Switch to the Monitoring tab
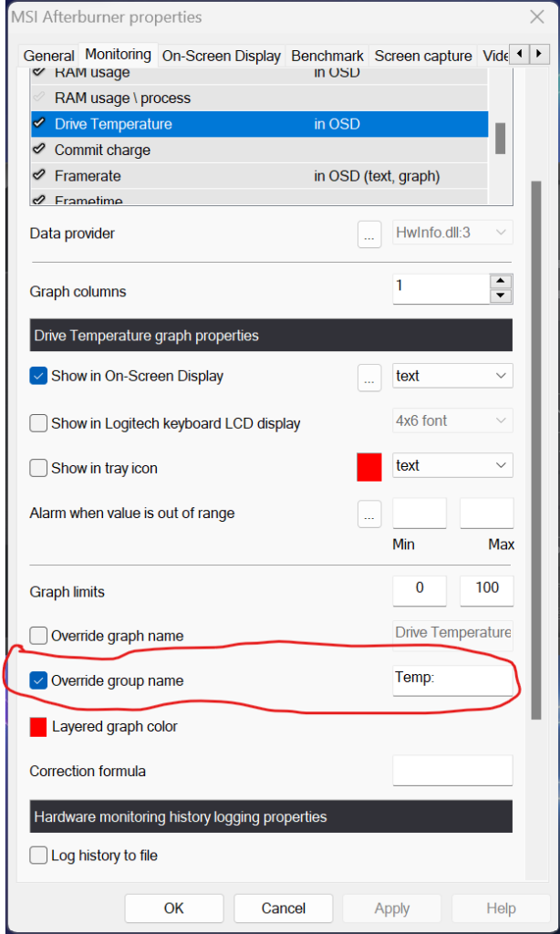The height and width of the screenshot is (934, 560). (x=118, y=55)
